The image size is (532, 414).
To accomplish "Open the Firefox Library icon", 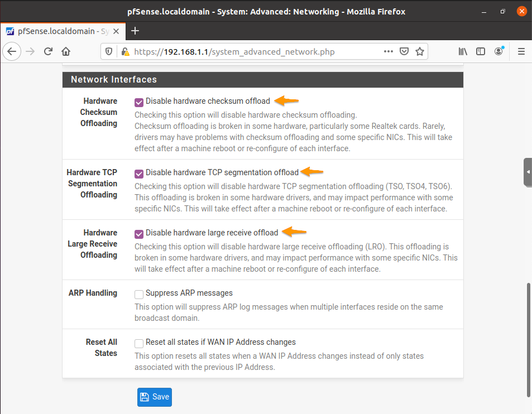I will tap(463, 51).
